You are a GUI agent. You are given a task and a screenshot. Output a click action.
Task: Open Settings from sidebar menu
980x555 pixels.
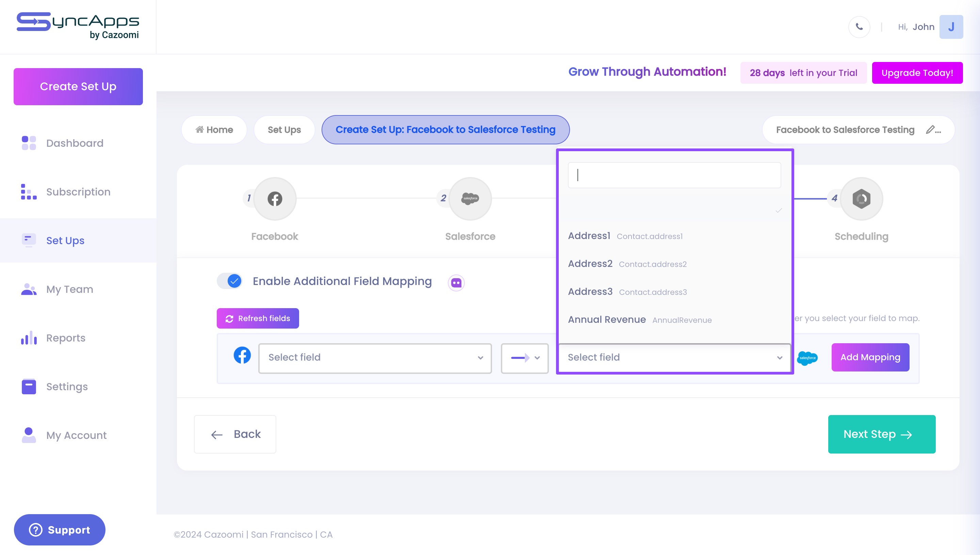click(67, 386)
